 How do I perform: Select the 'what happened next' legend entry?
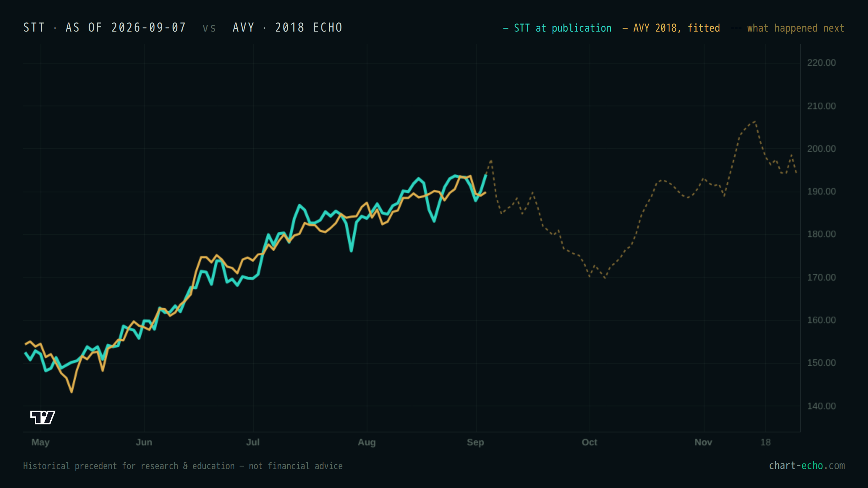tap(788, 28)
